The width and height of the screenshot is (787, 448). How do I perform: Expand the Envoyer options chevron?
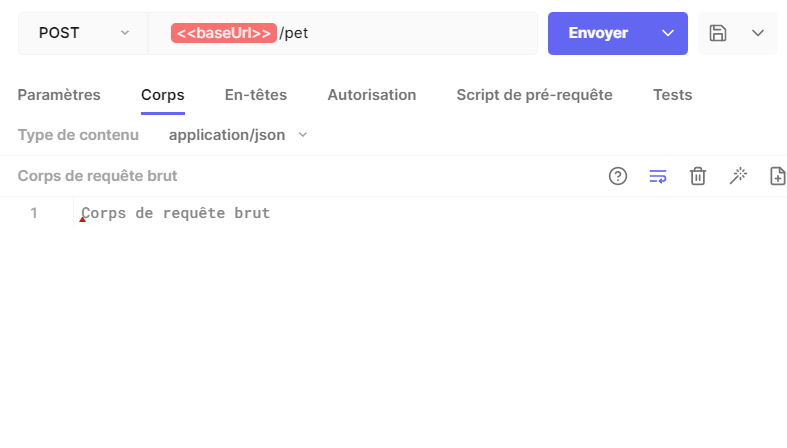668,33
